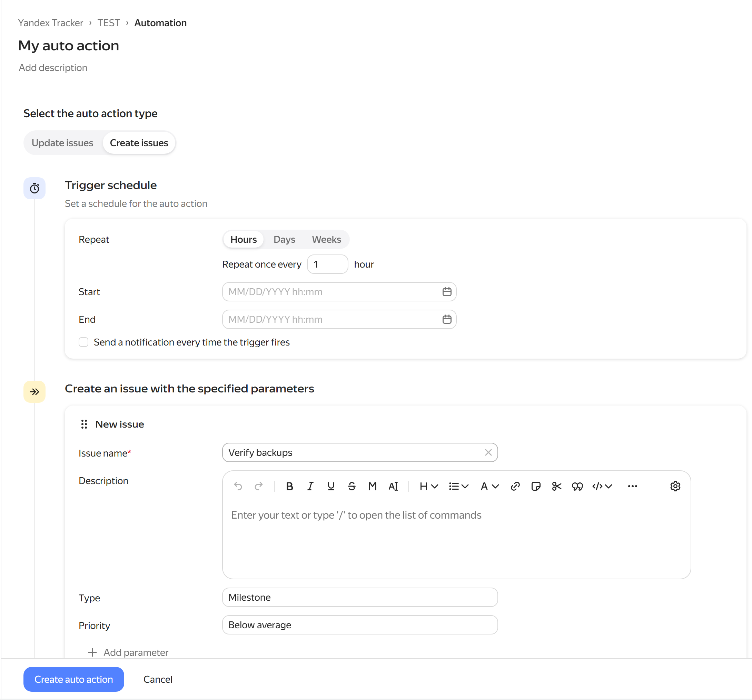Click the marked text (A) icon
752x700 pixels.
point(393,486)
